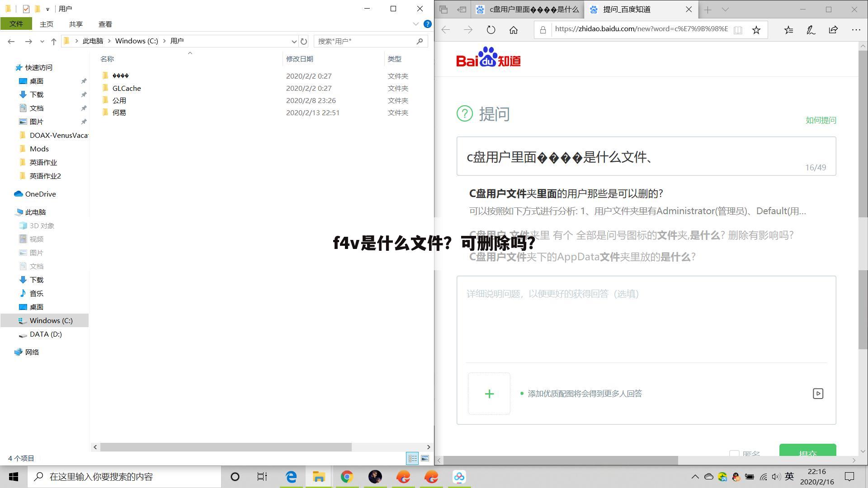This screenshot has height=488, width=868.
Task: Open recent locations dropdown arrow
Action: 42,41
